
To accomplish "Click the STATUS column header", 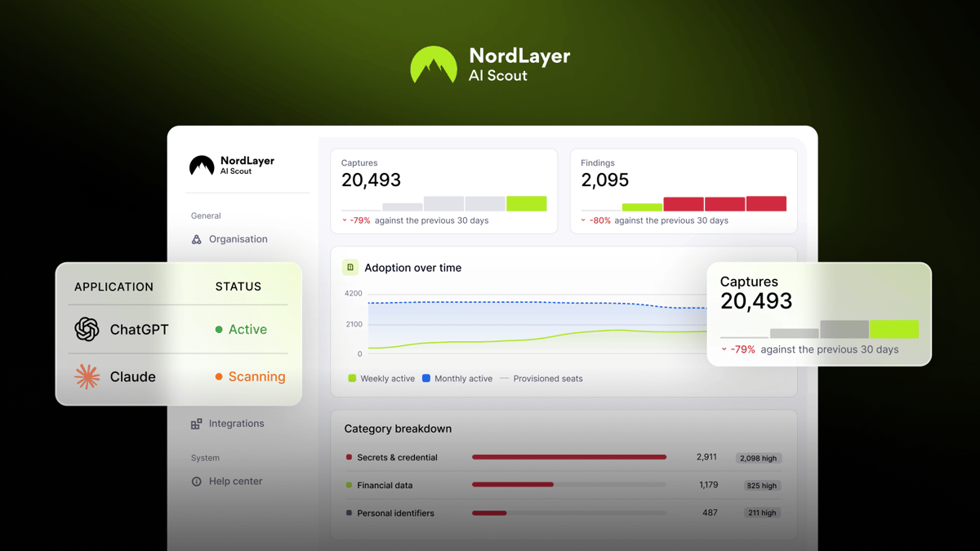I will pyautogui.click(x=238, y=287).
